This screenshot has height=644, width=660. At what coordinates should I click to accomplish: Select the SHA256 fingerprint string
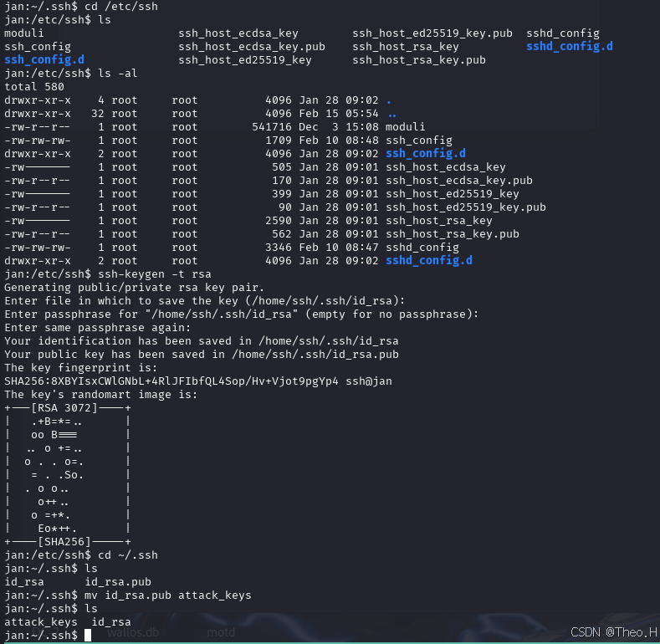tap(171, 381)
